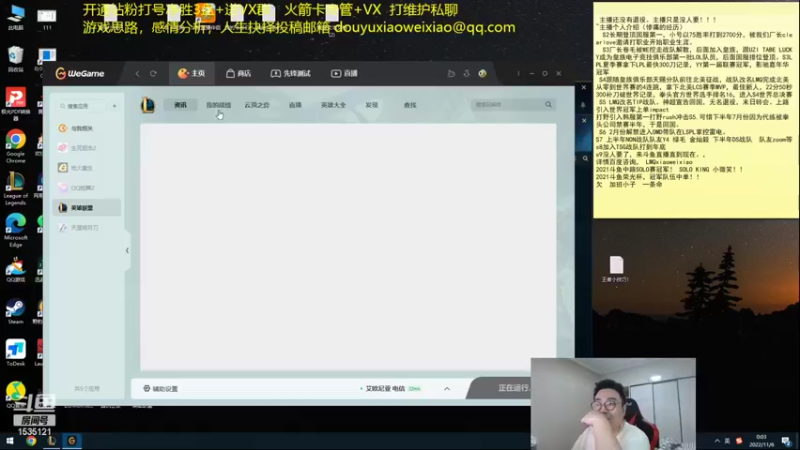Click the search icon on the panel behind WeGame
This screenshot has height=450, width=800.
(x=585, y=159)
